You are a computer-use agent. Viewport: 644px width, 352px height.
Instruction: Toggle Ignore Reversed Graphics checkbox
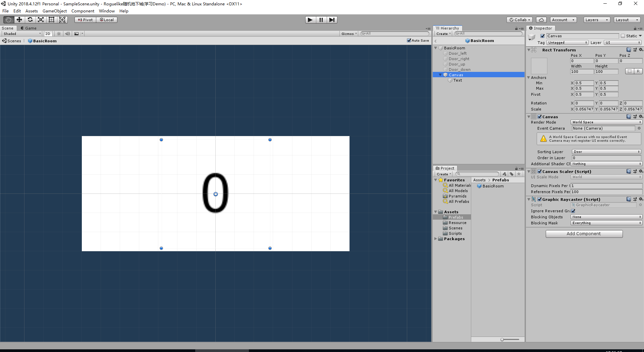point(573,211)
